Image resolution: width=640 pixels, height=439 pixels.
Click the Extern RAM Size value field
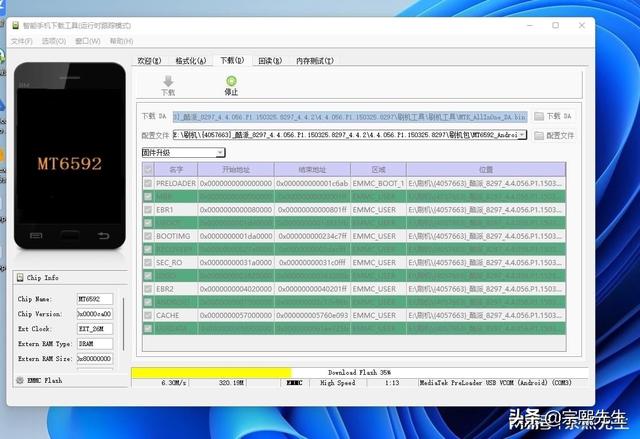point(95,359)
